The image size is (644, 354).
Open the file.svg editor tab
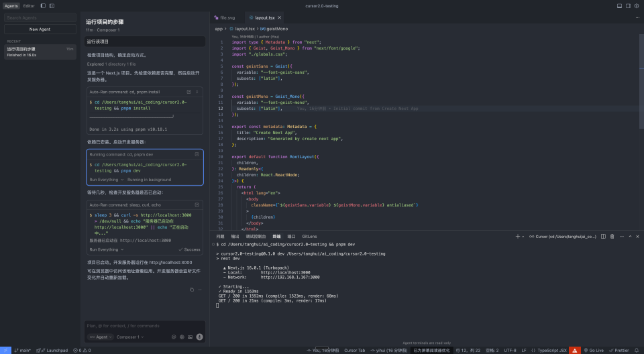coord(226,17)
